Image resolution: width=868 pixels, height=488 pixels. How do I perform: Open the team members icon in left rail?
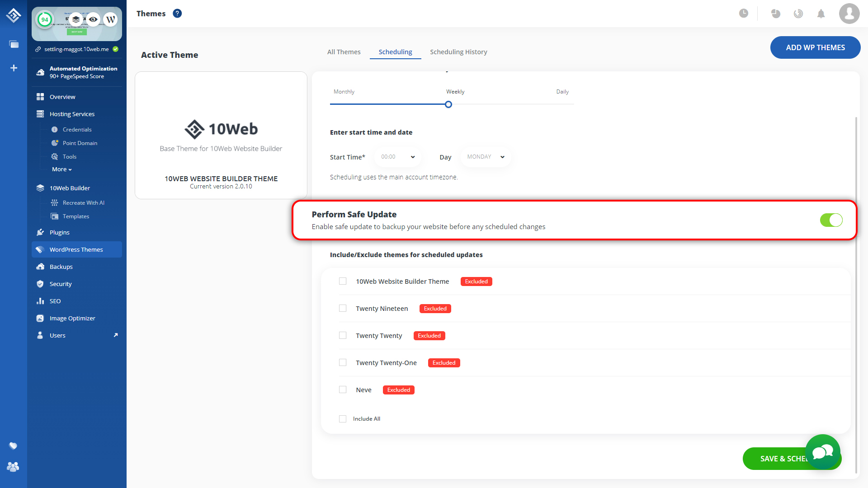13,467
